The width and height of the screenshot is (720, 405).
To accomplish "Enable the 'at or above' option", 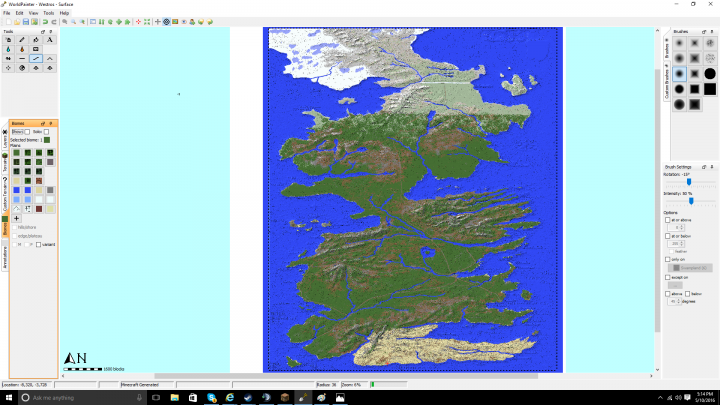I will pyautogui.click(x=668, y=219).
